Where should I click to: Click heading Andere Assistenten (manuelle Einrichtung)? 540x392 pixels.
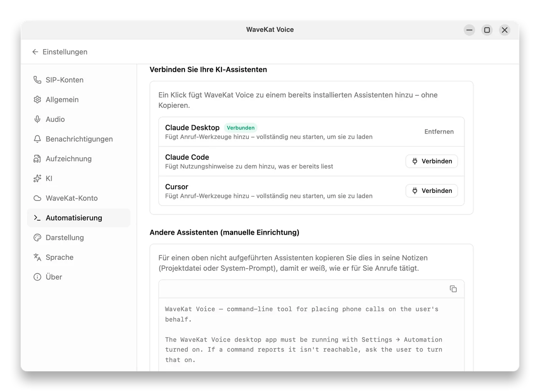pos(225,233)
